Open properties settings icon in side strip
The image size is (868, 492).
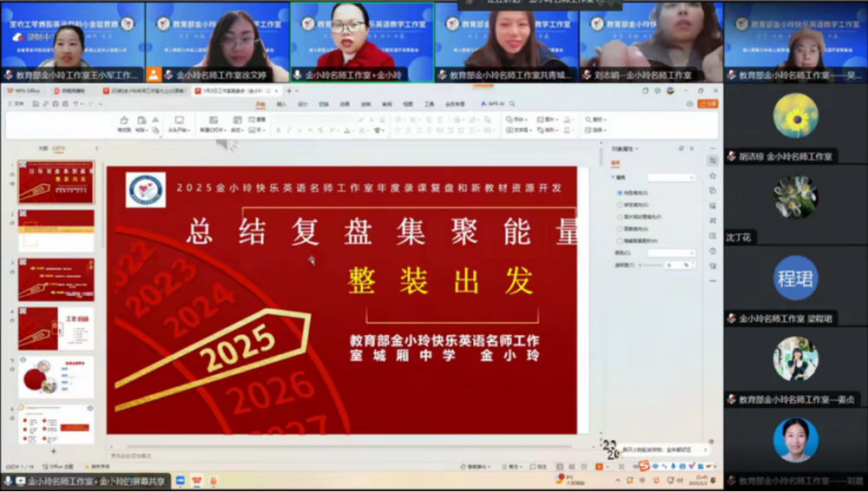[713, 160]
